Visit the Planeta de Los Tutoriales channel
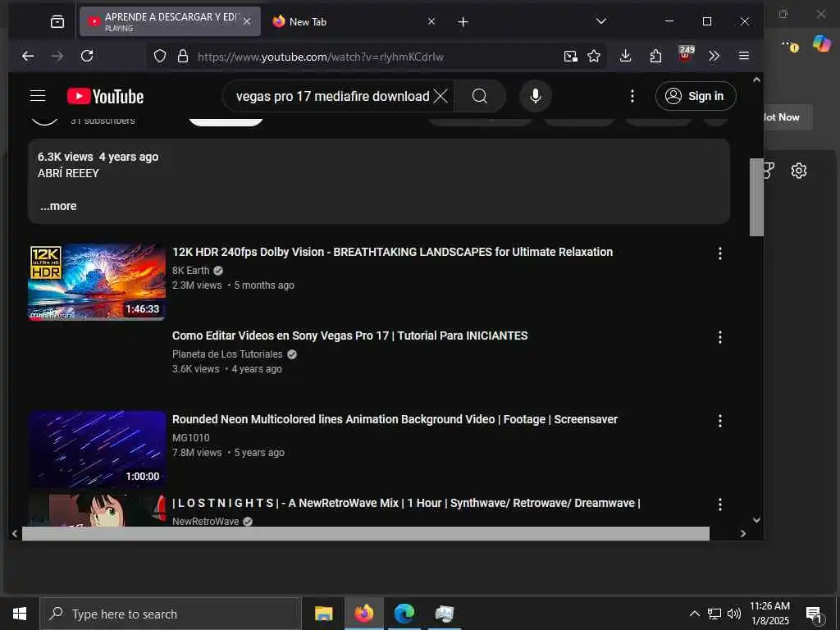840x630 pixels. point(227,354)
